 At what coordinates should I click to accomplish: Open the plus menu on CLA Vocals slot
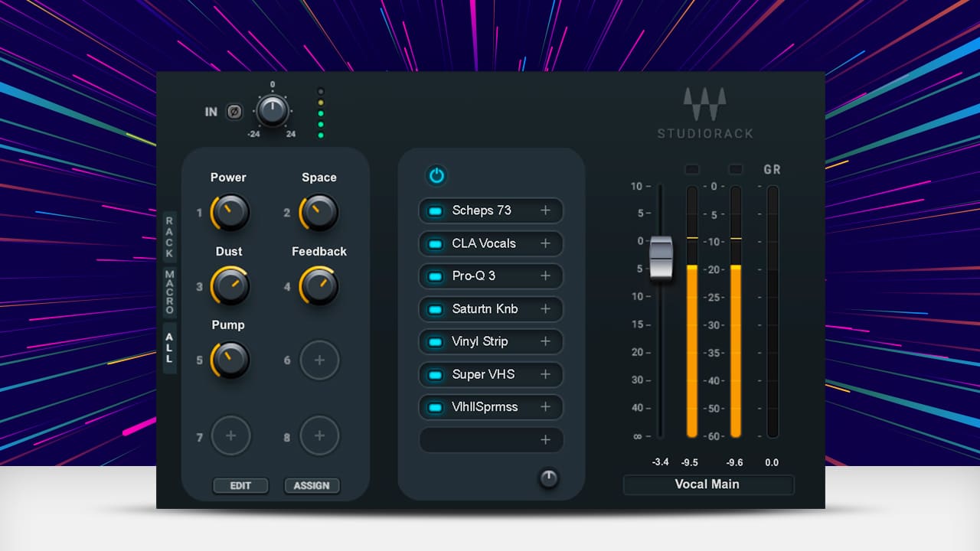coord(545,243)
